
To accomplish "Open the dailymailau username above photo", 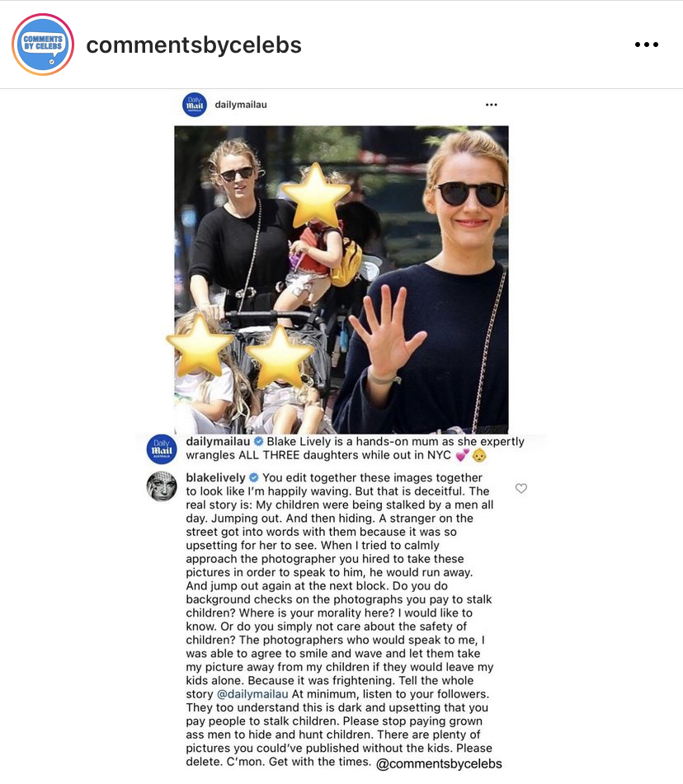I will [241, 105].
